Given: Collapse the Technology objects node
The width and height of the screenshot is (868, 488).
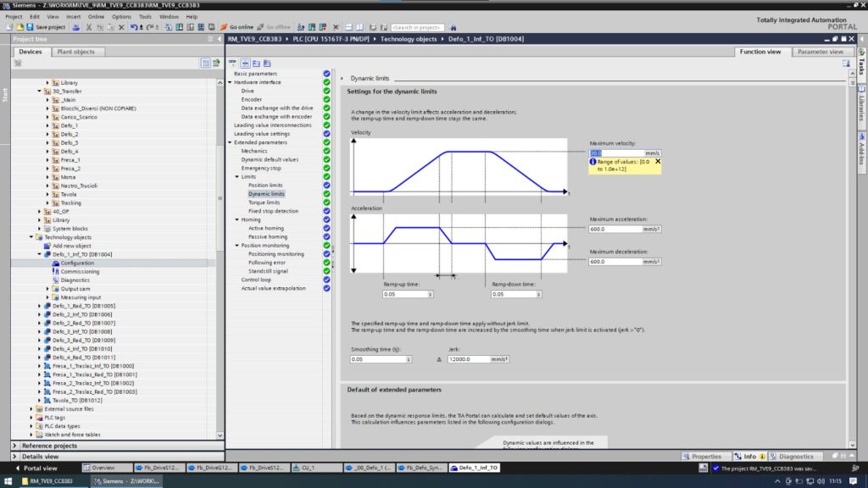Looking at the screenshot, I should click(31, 237).
